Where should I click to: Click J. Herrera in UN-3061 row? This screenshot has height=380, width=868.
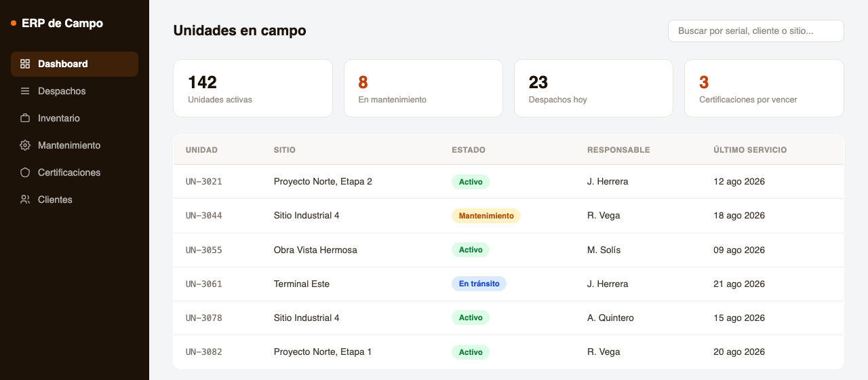tap(608, 284)
